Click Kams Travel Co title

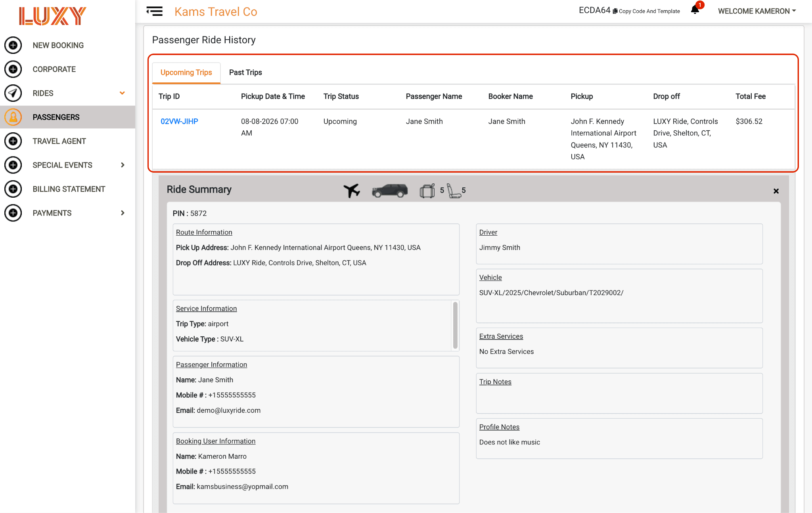pyautogui.click(x=216, y=12)
